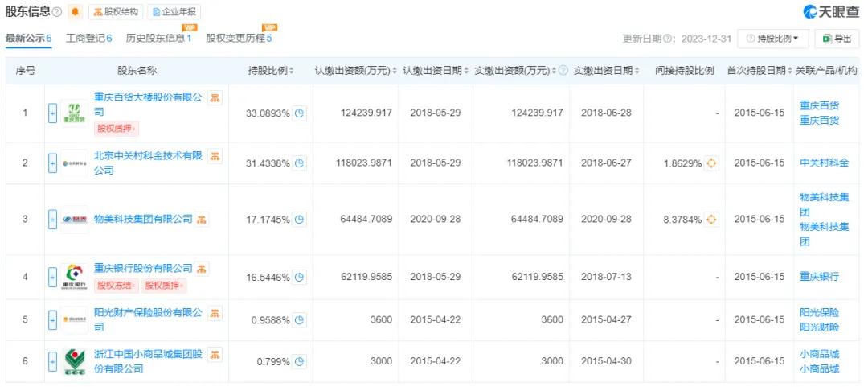Open history clock icon beside 0.9588%
The width and height of the screenshot is (868, 387).
299,320
